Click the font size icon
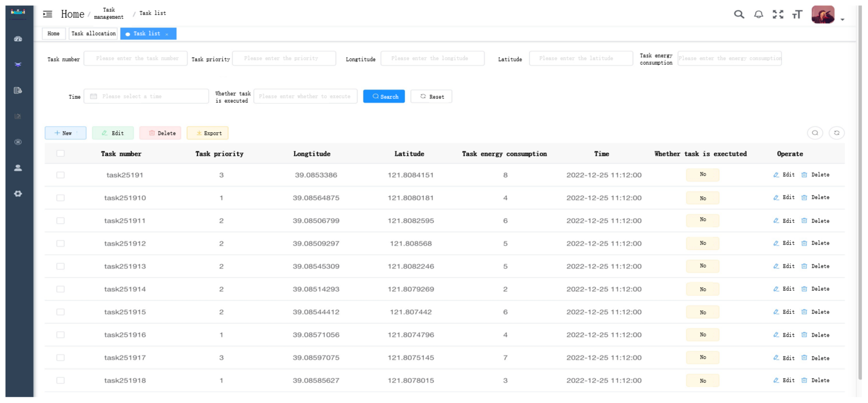Image resolution: width=868 pixels, height=403 pixels. coord(797,14)
